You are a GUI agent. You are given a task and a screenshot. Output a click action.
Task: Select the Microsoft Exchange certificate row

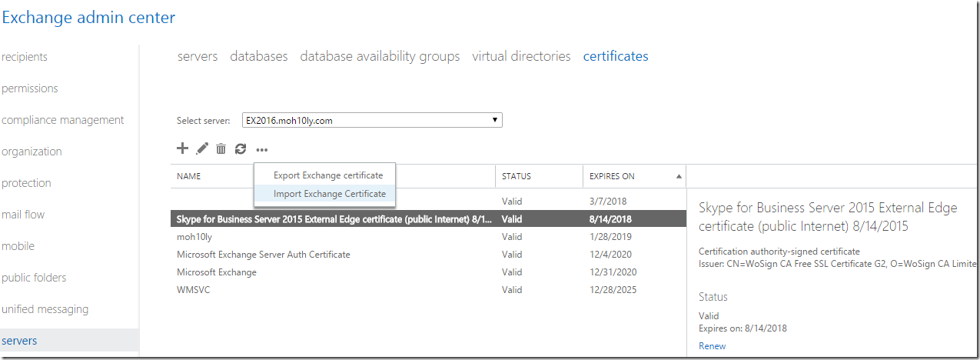pos(428,272)
